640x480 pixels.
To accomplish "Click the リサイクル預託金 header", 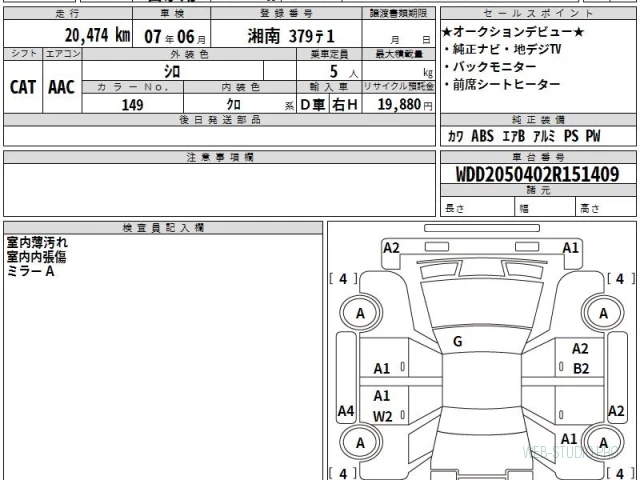I will point(399,87).
